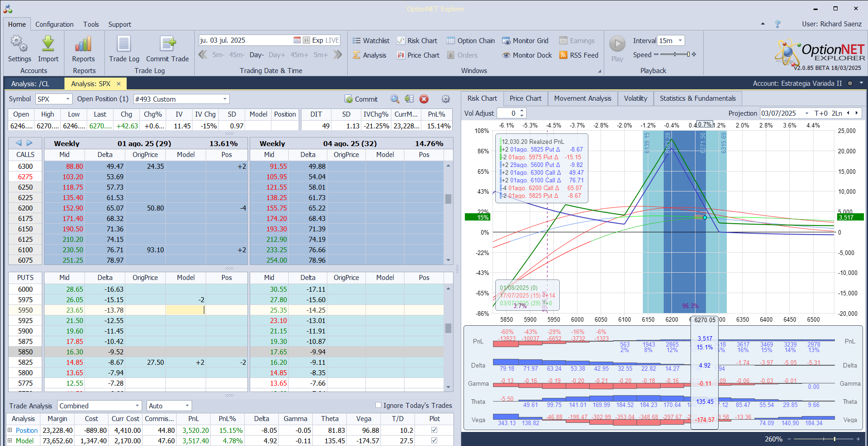Screen dimensions: 868x446
Task: Increase playback speed with the plus icon
Action: coord(694,54)
